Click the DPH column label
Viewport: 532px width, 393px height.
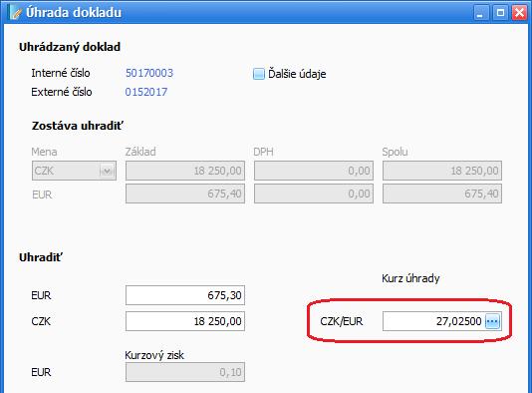(263, 152)
